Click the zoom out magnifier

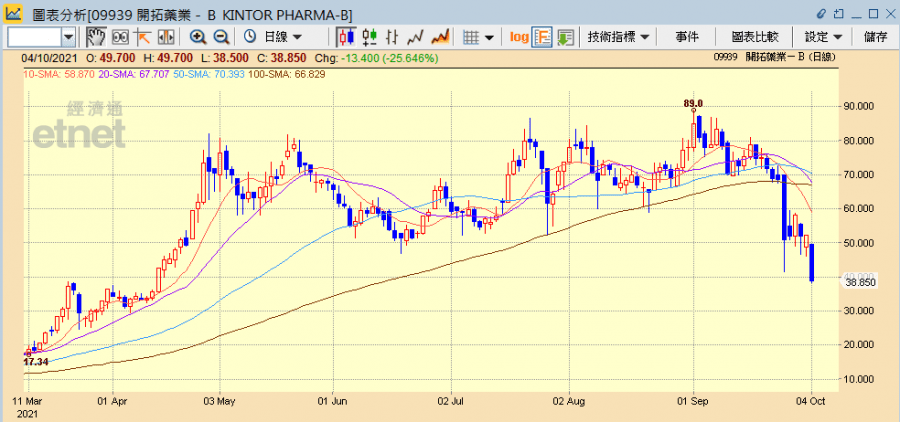(221, 37)
